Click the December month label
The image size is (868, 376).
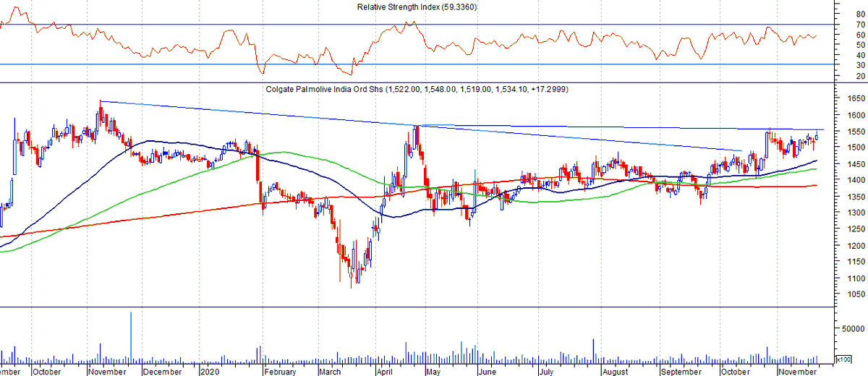point(163,372)
